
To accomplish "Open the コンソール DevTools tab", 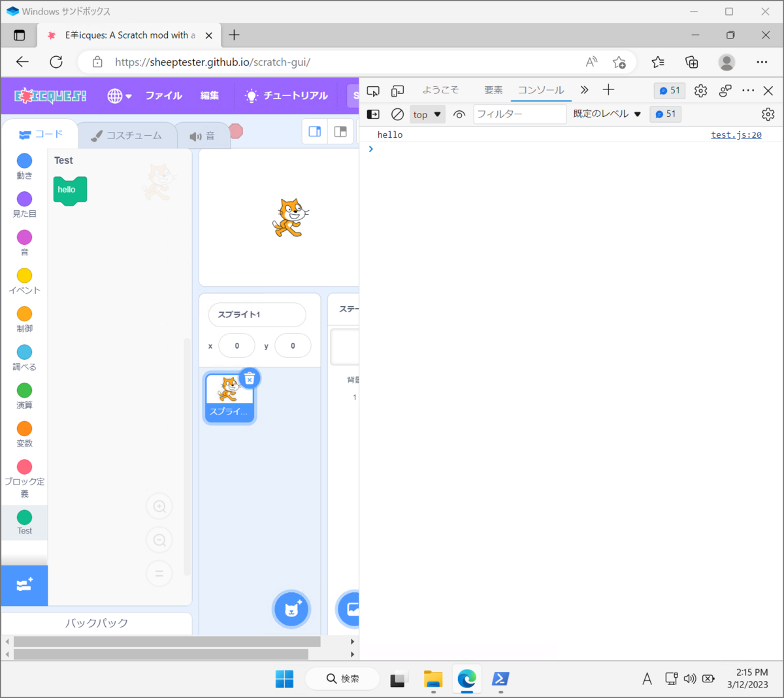I will click(541, 90).
